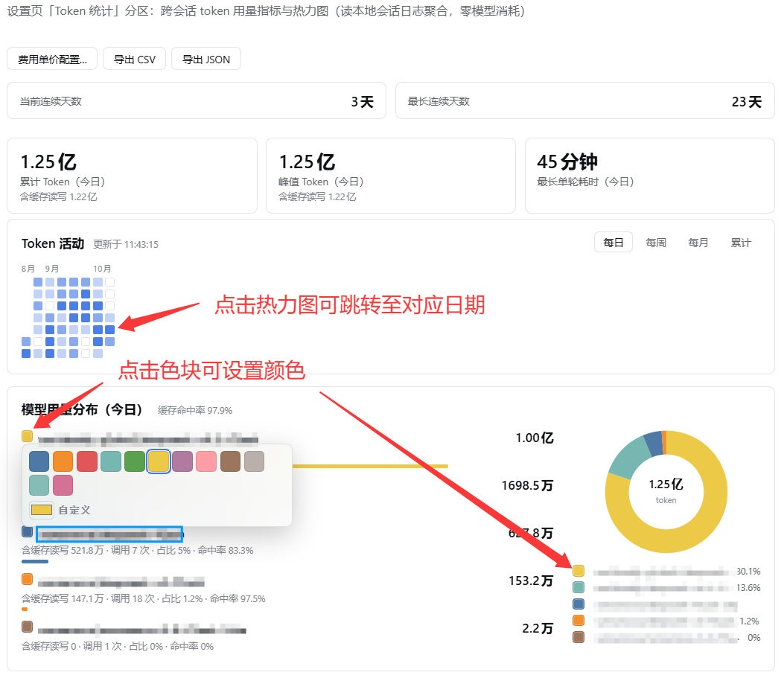Image resolution: width=784 pixels, height=681 pixels.
Task: Click the long yellow usage progress bar
Action: coord(370,466)
